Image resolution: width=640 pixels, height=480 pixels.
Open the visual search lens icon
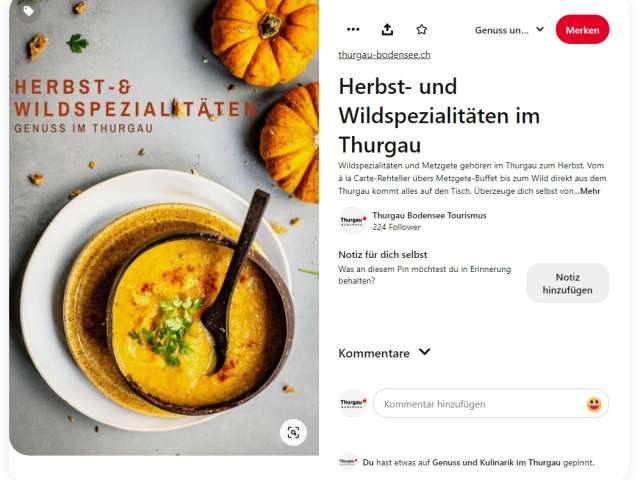293,432
